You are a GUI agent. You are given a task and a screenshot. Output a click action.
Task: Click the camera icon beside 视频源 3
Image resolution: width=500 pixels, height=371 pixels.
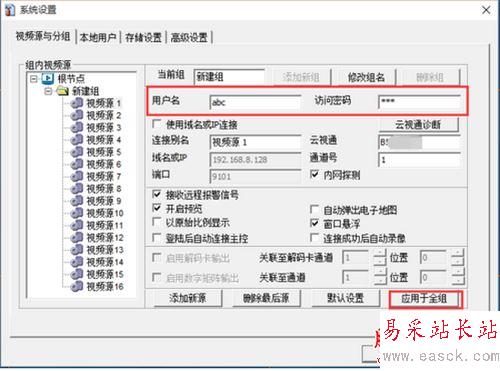tap(77, 127)
